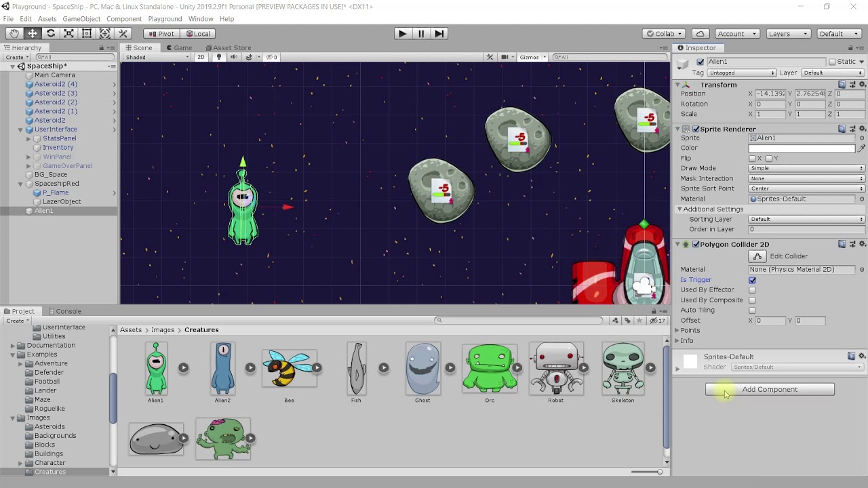Enable the Used By Composite checkbox
Screen dimensions: 868x488
click(x=752, y=300)
